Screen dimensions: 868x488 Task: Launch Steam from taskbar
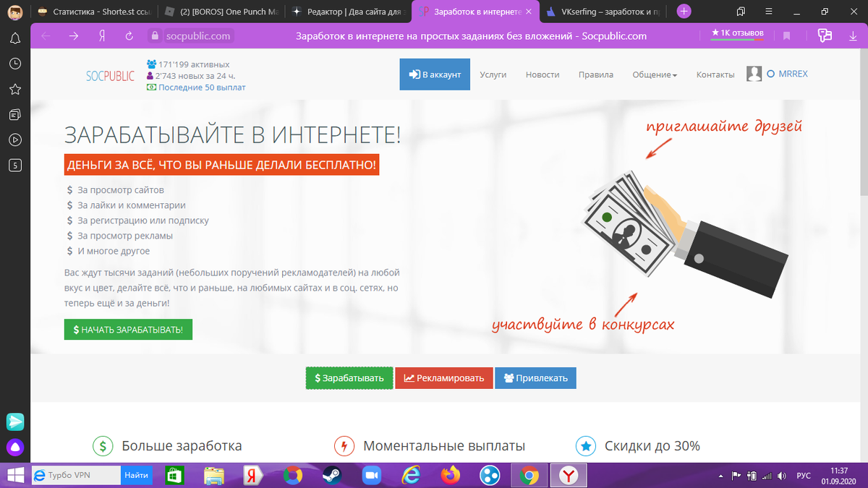(x=332, y=475)
